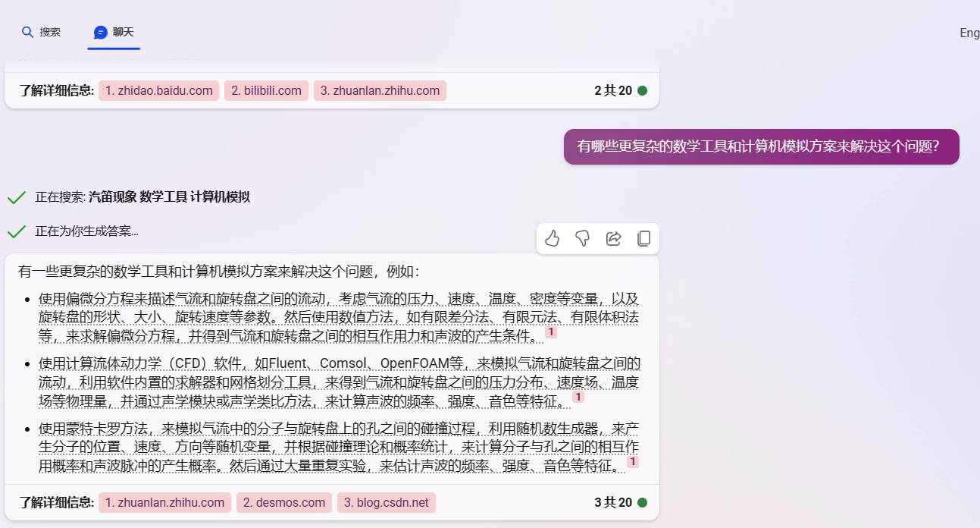Open the 2. desmos.com source link
This screenshot has height=528, width=980.
284,502
